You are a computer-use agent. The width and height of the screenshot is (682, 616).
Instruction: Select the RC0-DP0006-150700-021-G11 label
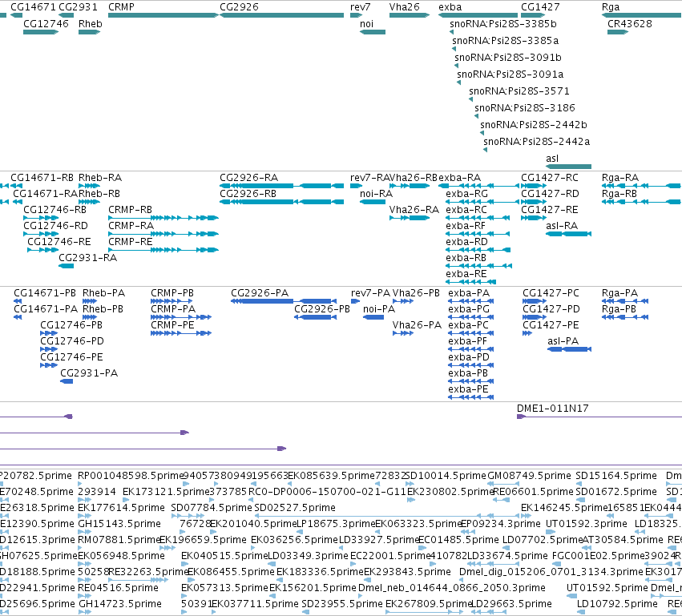327,492
